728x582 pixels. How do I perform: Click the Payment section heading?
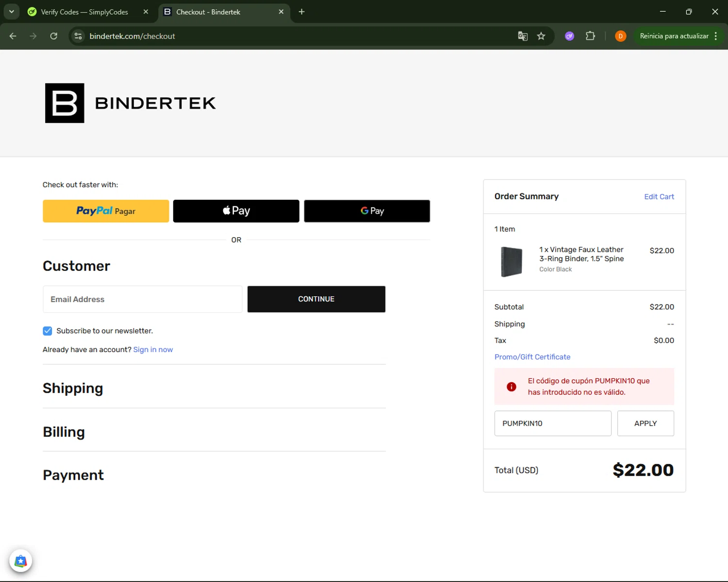click(73, 475)
